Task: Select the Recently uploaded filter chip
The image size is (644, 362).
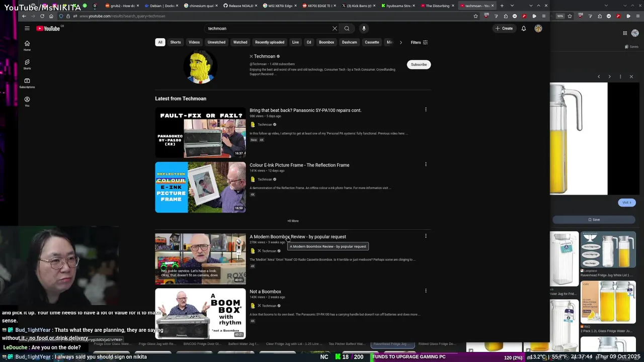Action: (270, 42)
